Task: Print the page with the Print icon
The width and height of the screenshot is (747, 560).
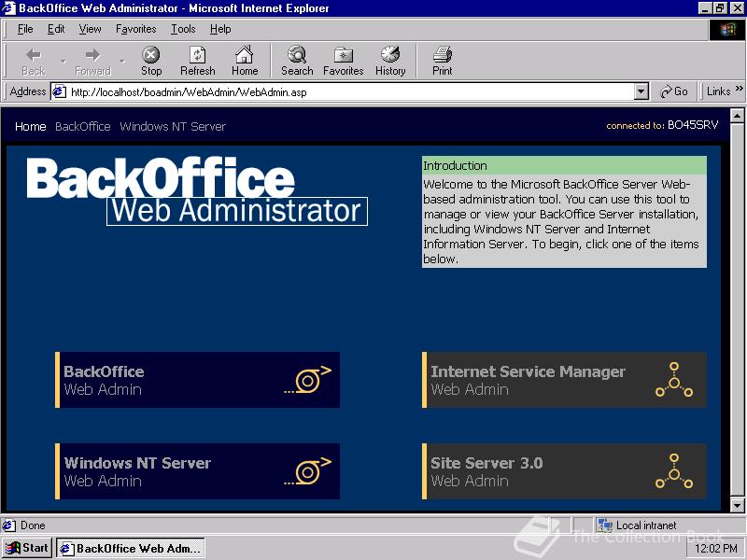Action: point(442,55)
